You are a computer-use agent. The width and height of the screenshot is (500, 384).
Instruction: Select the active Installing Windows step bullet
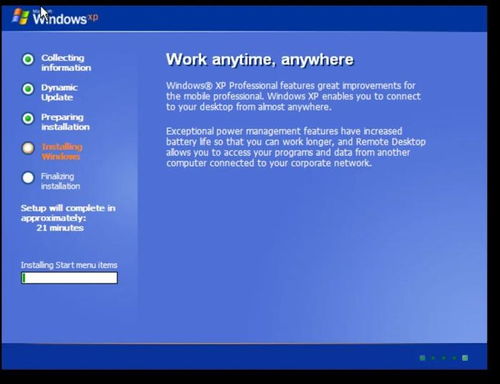tap(28, 148)
